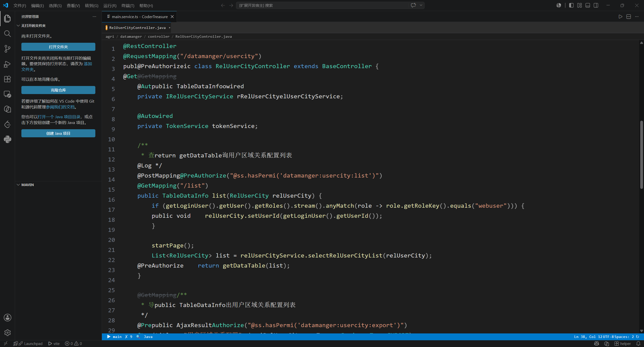Open the 帮助(H) menu
The image size is (644, 347).
[146, 6]
